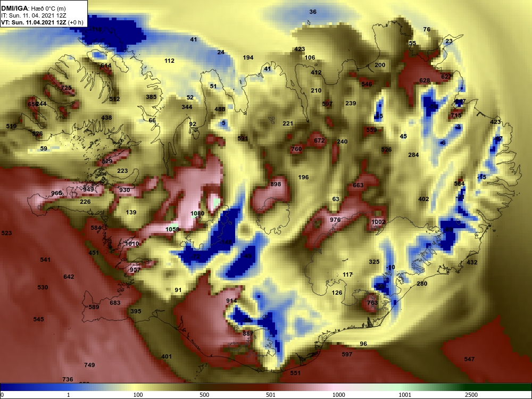
Task: Click the map value '628'
Action: click(425, 80)
